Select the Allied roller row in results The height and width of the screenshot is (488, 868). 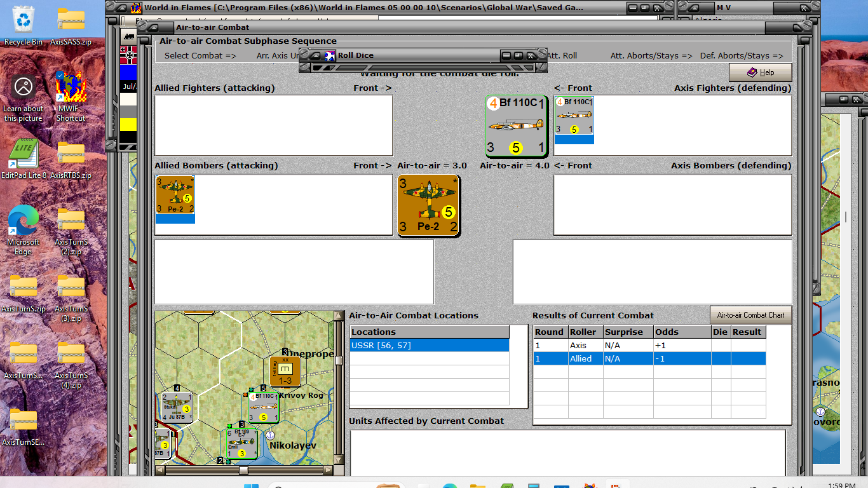pos(649,358)
